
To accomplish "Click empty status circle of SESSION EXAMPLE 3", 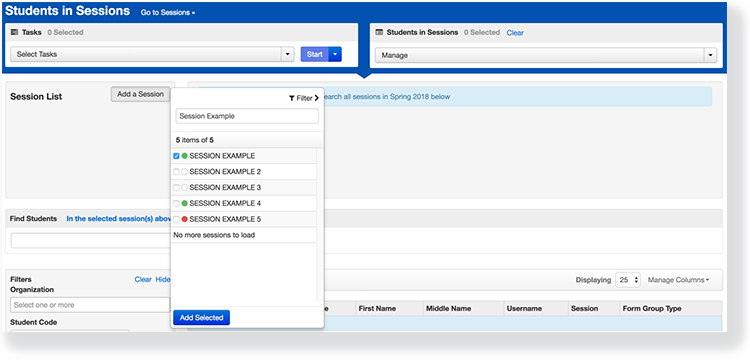I will pyautogui.click(x=185, y=187).
